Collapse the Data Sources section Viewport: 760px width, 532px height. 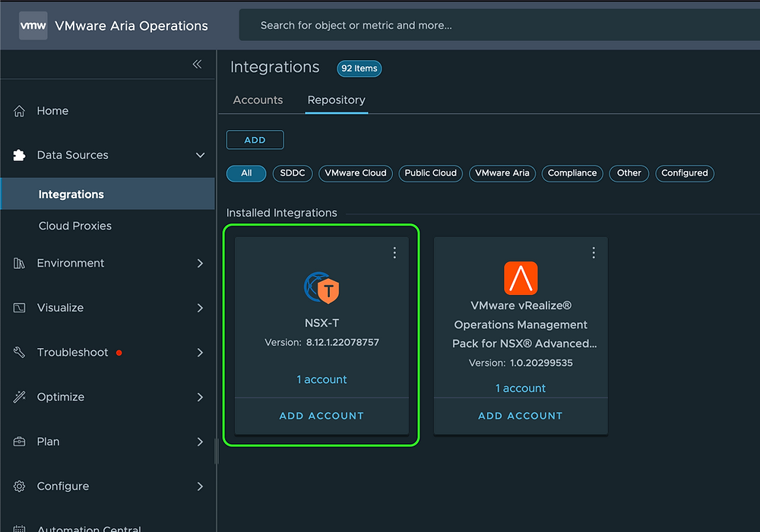(x=200, y=155)
